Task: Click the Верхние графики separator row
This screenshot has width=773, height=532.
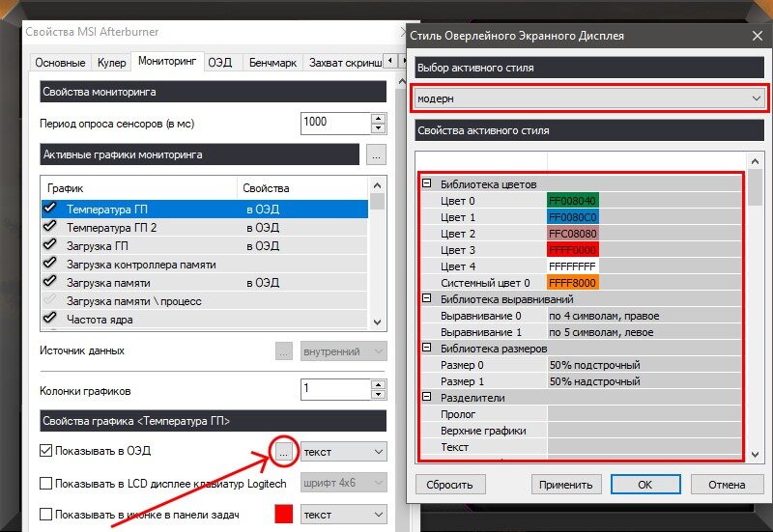Action: (582, 431)
